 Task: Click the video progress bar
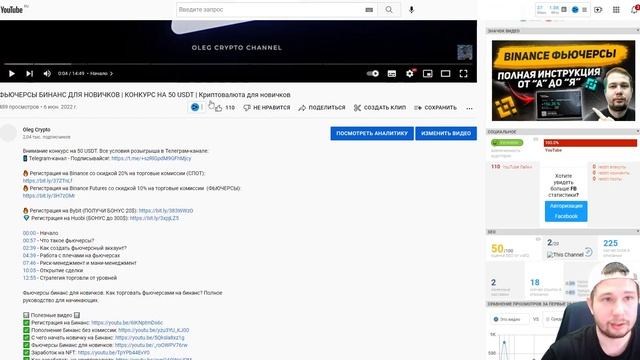[238, 64]
